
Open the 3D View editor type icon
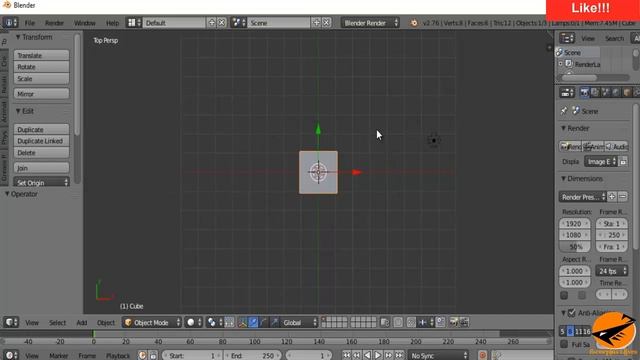point(11,322)
